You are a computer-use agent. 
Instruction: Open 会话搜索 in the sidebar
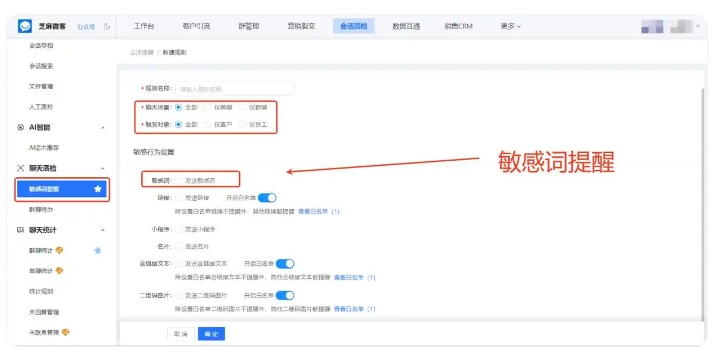[x=41, y=66]
